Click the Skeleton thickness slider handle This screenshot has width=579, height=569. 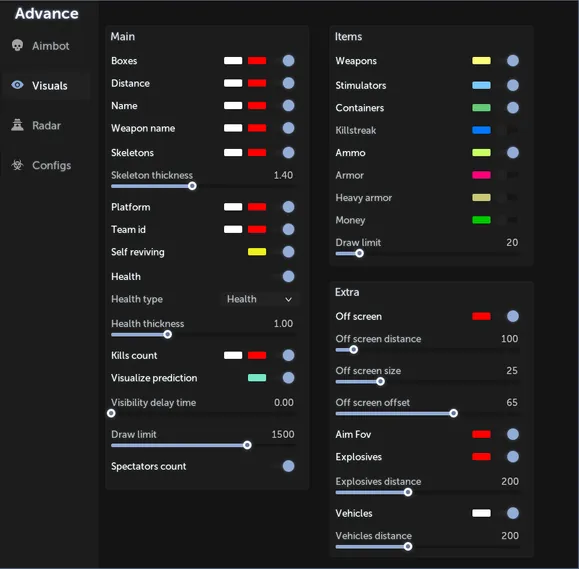[x=192, y=186]
